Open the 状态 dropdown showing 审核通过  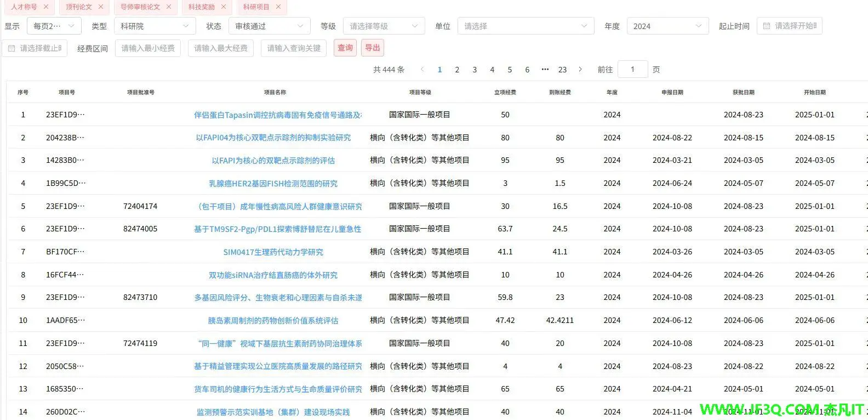point(269,26)
